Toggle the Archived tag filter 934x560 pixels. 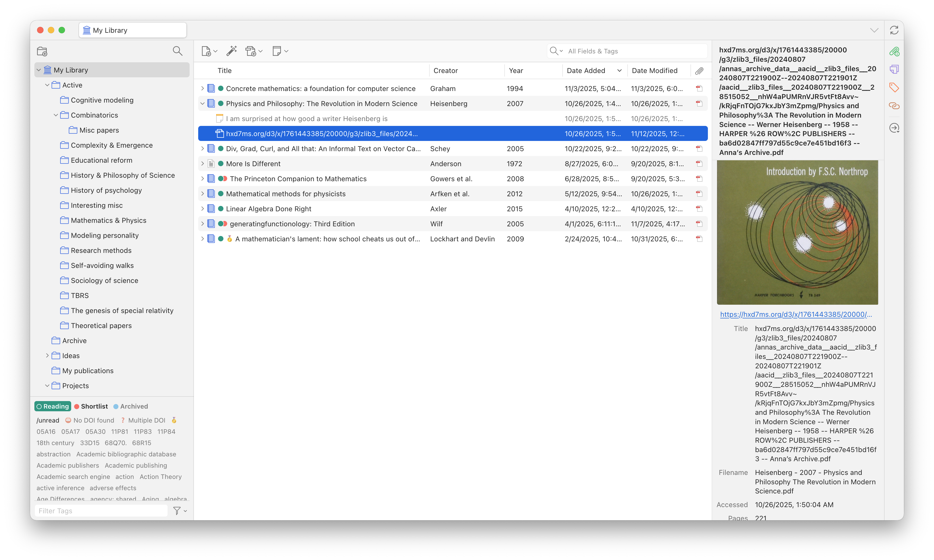click(x=131, y=406)
